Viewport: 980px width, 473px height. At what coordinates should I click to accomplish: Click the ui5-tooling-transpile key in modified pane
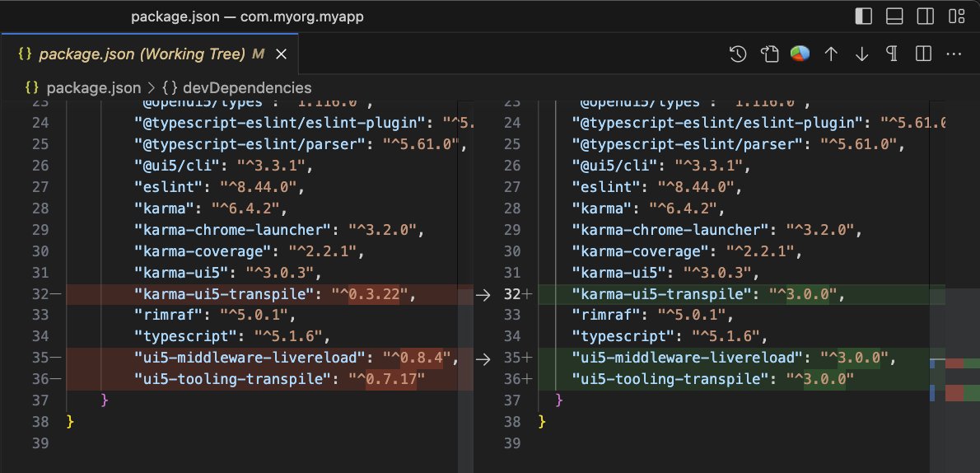(670, 380)
